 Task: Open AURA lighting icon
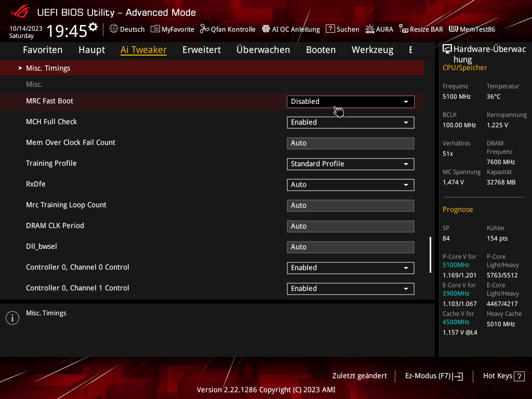pyautogui.click(x=369, y=29)
